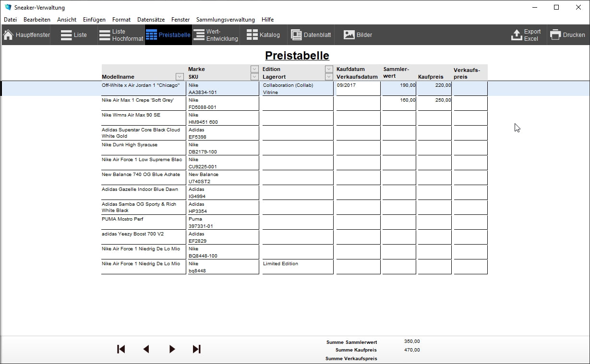The height and width of the screenshot is (364, 590).
Task: Click Kaufpreis field for Nike Dunk High Syracuse
Action: coord(434,148)
